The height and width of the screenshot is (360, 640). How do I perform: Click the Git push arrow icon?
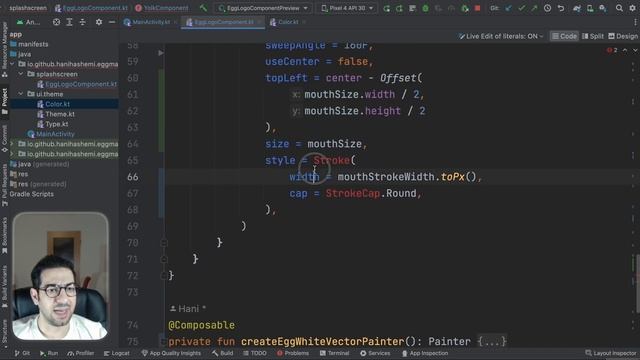[534, 8]
